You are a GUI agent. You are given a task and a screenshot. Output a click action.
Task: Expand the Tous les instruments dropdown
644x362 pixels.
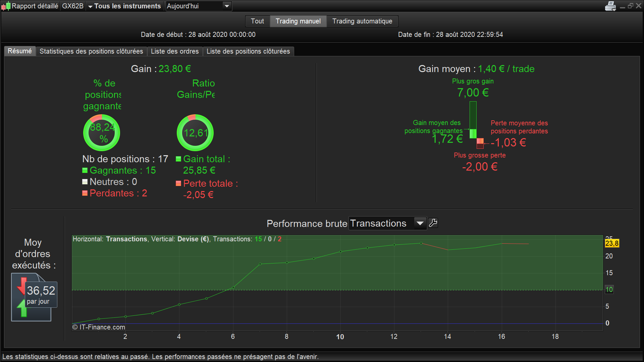pos(124,6)
